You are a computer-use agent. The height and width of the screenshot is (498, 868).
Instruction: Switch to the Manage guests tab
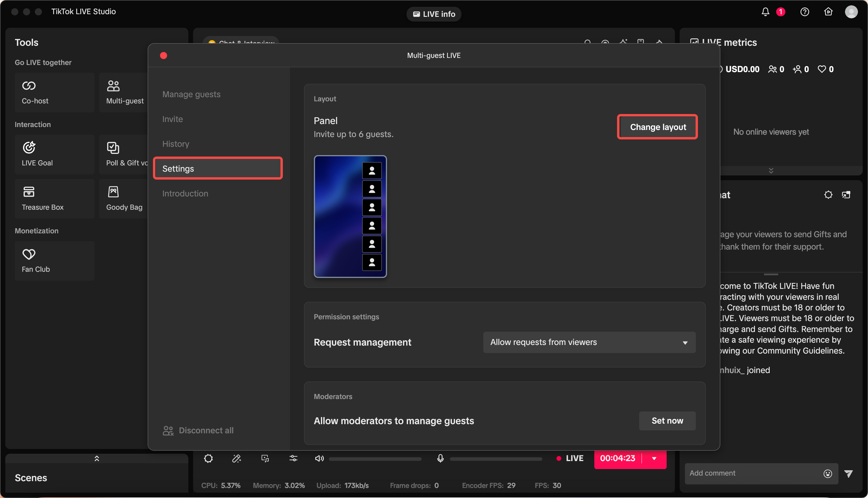191,94
